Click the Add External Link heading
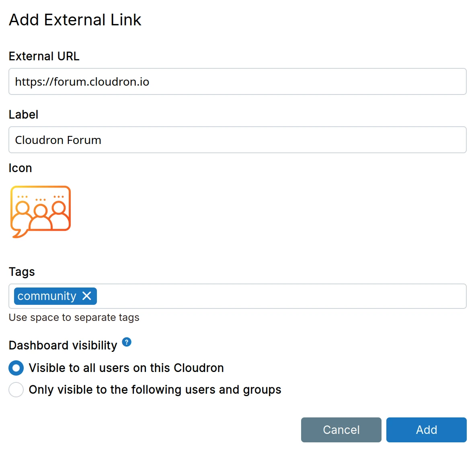The image size is (476, 452). point(75,20)
